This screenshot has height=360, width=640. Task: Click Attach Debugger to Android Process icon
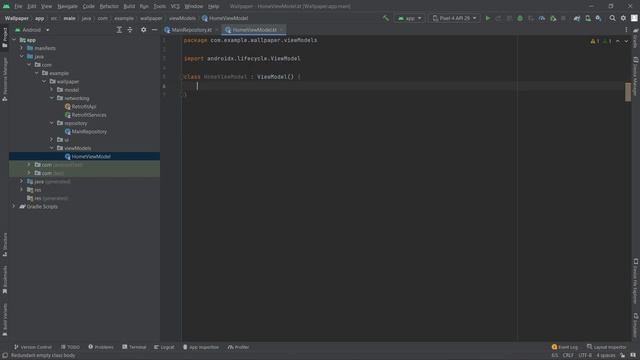pos(553,18)
